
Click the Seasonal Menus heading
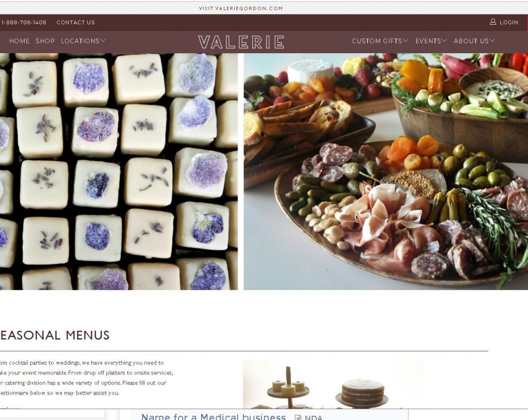point(55,335)
